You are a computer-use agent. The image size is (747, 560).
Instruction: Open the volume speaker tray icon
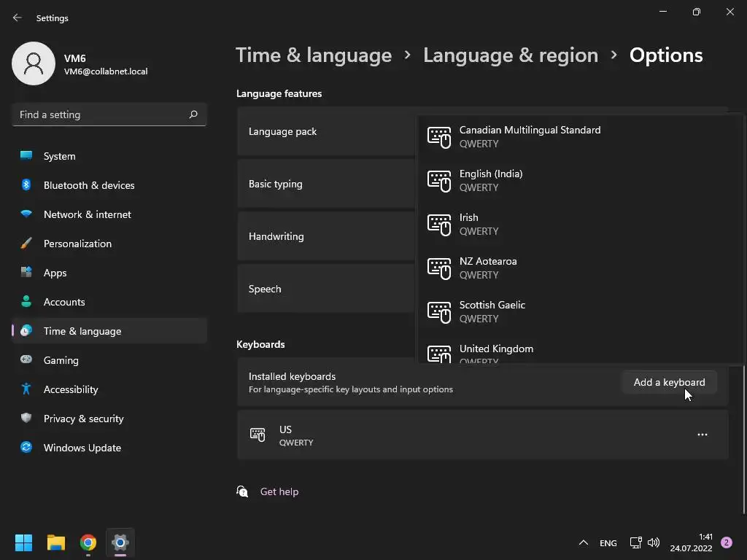[654, 542]
